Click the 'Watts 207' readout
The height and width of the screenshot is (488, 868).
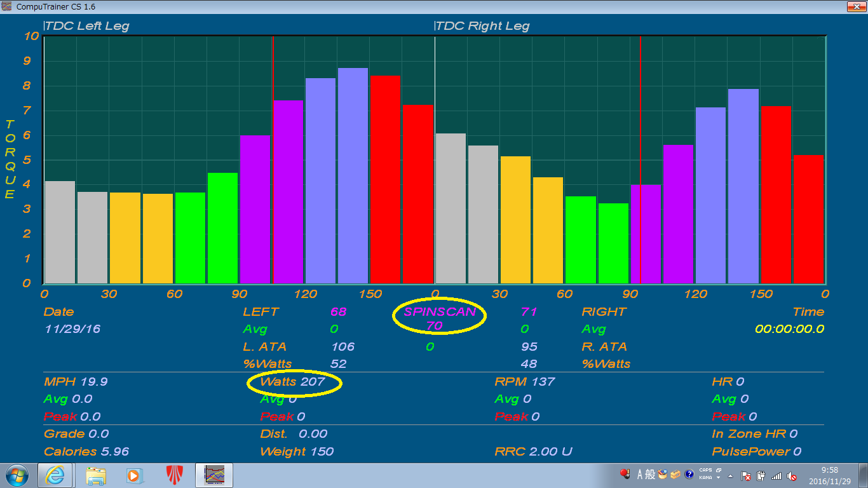292,381
